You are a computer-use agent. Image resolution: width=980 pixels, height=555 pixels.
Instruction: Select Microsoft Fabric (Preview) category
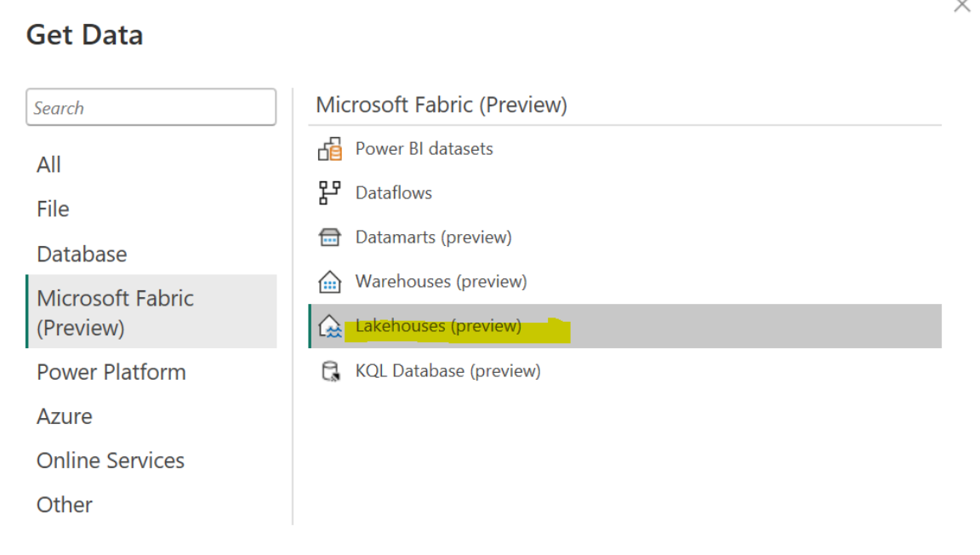[x=151, y=312]
